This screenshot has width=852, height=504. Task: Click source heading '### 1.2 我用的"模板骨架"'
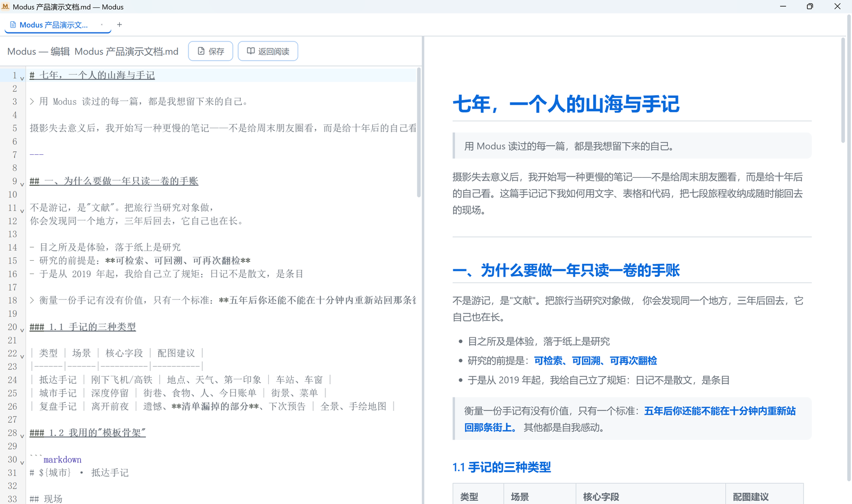pyautogui.click(x=88, y=433)
